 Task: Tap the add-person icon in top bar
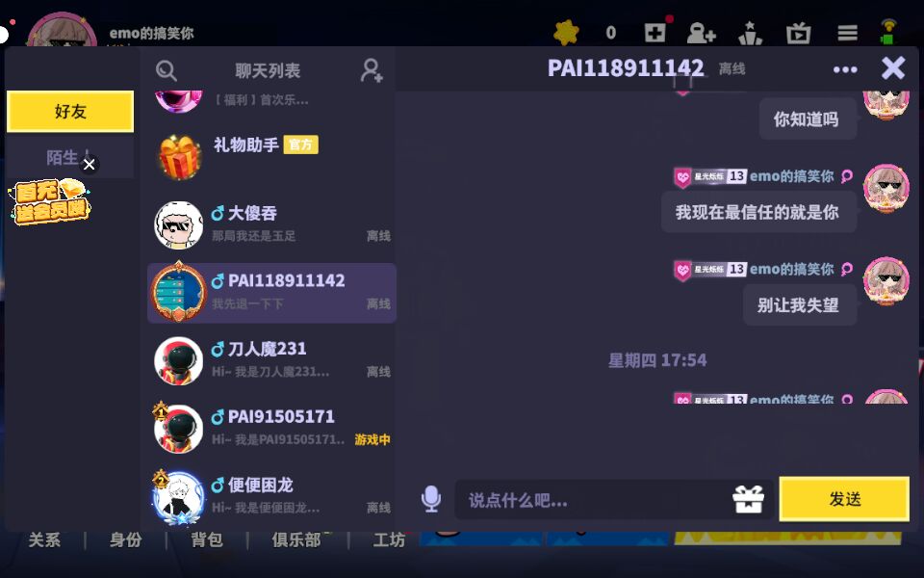(701, 33)
